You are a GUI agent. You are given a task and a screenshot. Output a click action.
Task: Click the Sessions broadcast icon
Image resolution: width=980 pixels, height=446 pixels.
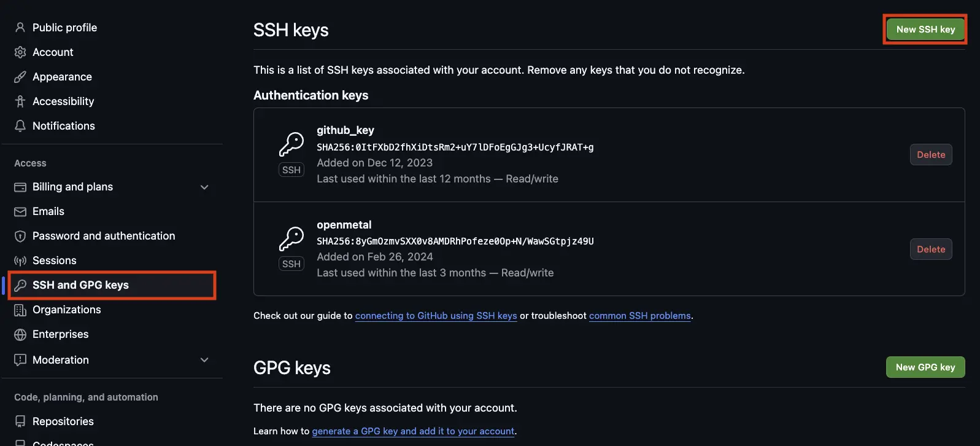20,260
